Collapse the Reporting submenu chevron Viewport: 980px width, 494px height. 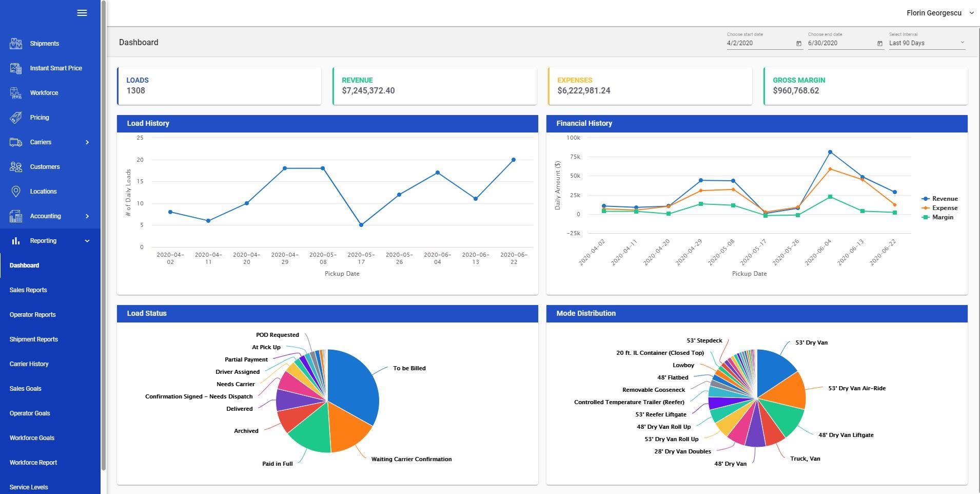point(87,241)
